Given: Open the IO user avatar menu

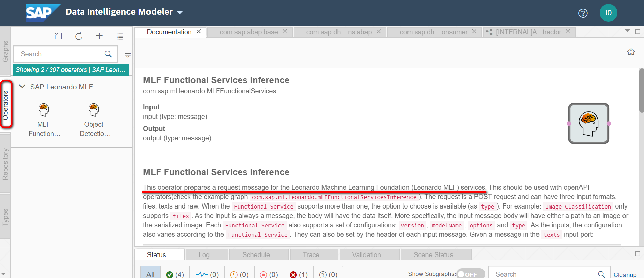Looking at the screenshot, I should coord(608,13).
